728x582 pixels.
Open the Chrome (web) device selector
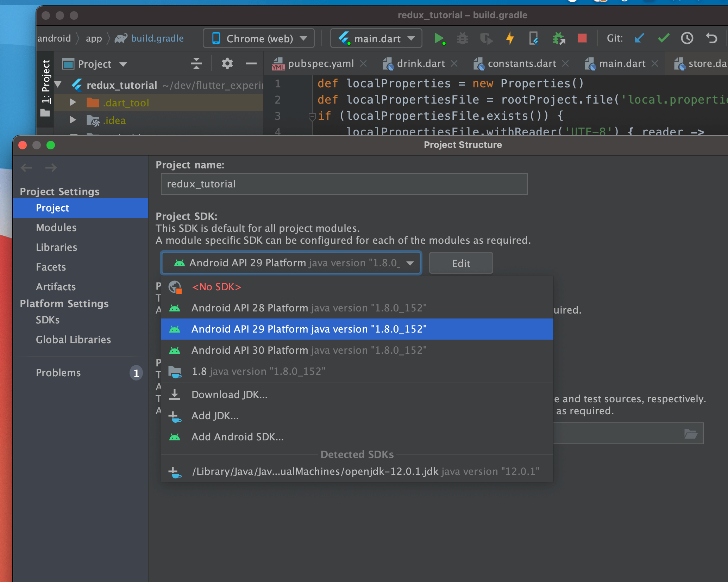click(259, 38)
